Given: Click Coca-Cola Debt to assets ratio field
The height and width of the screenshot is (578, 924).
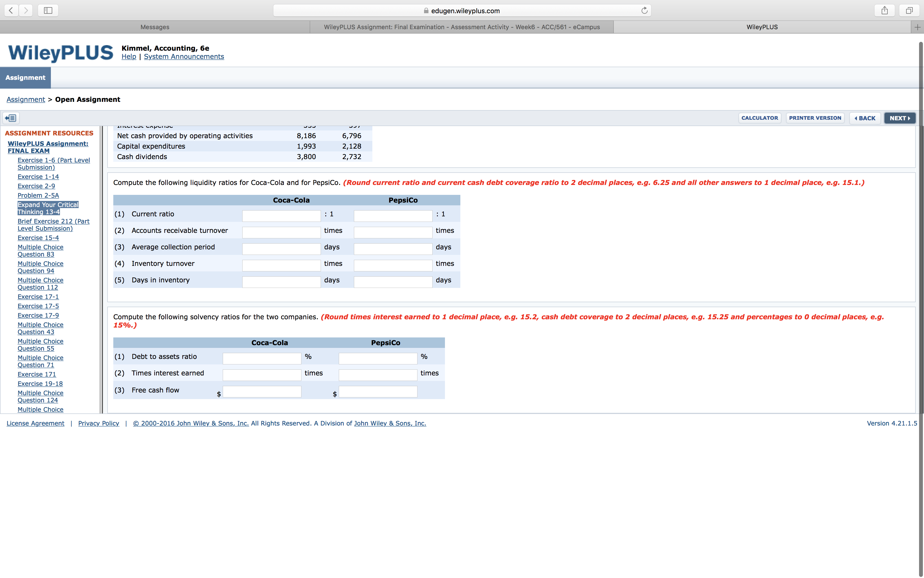Looking at the screenshot, I should (x=262, y=359).
